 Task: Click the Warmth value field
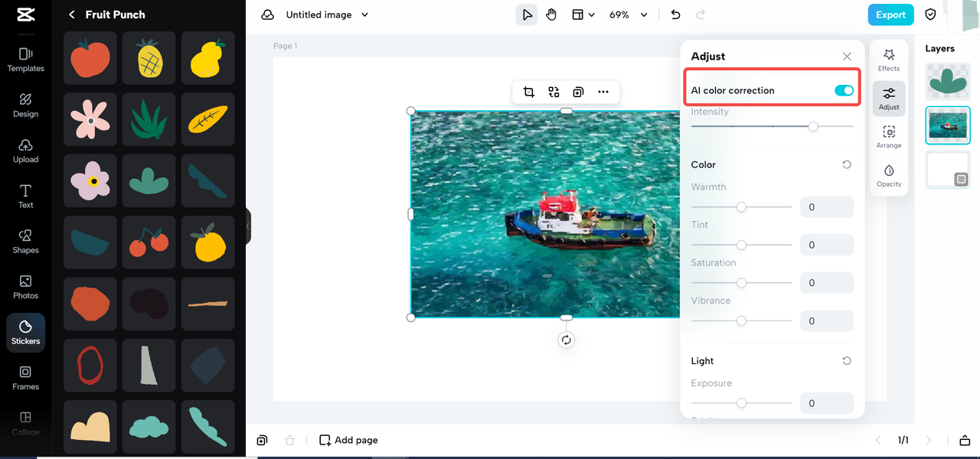827,207
